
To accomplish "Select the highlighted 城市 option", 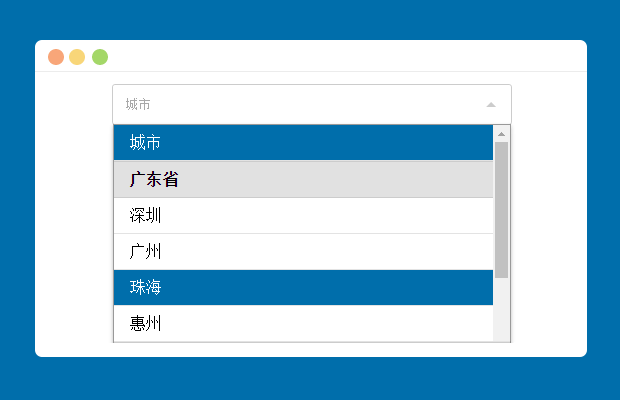I will [x=303, y=142].
